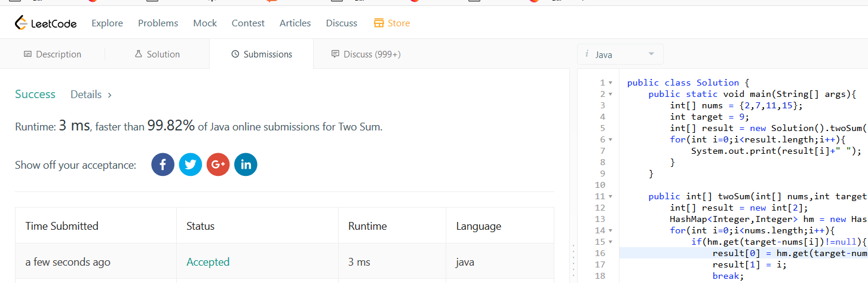Click the Explore navigation link
Image resolution: width=868 pixels, height=283 pixels.
(107, 23)
